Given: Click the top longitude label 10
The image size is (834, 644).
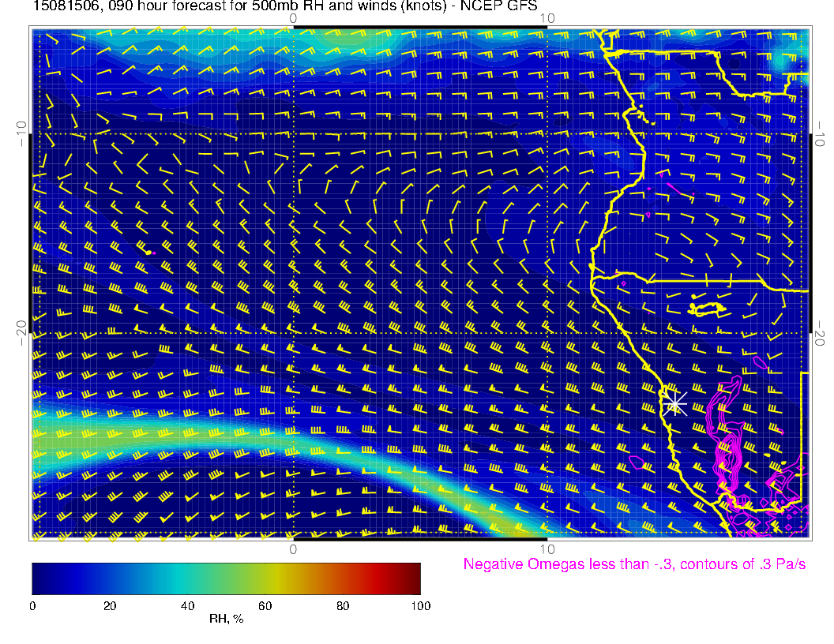Looking at the screenshot, I should [x=547, y=19].
